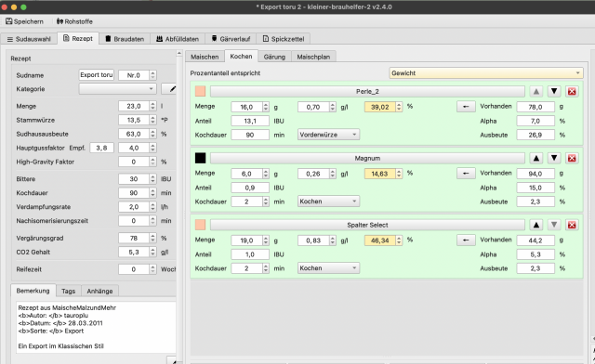
Task: Click the Bemerkung text area
Action: (97, 327)
